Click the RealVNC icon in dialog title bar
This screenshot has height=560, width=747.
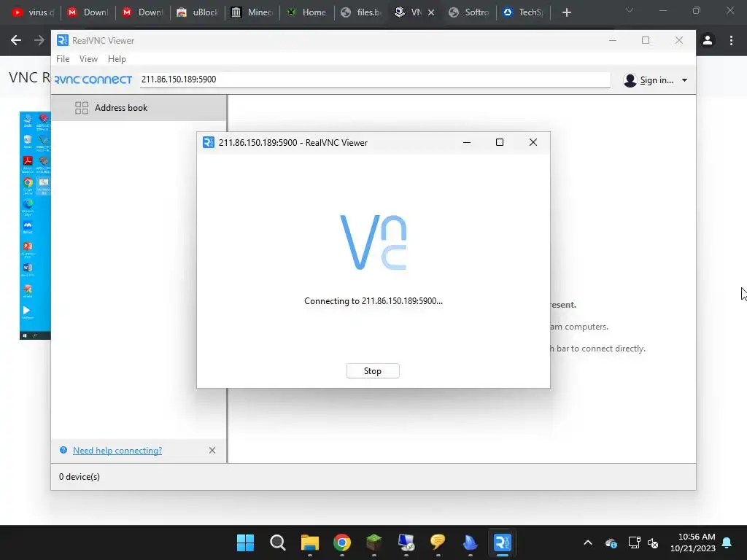[208, 142]
